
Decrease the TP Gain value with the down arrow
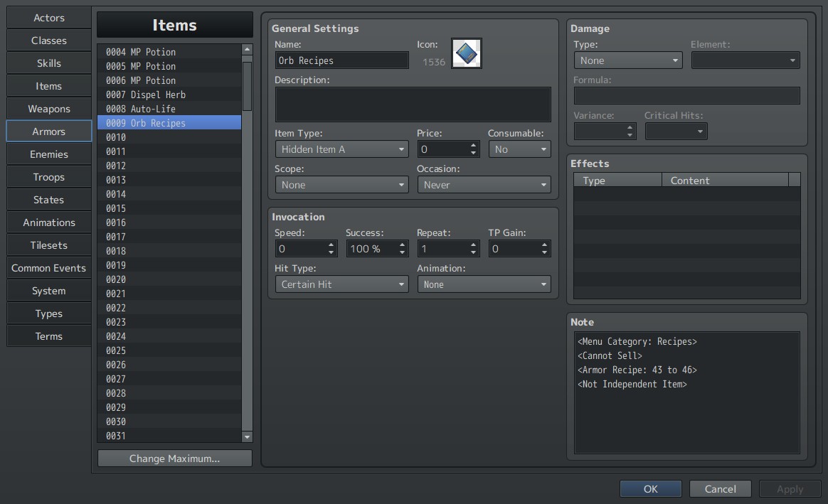coord(544,252)
